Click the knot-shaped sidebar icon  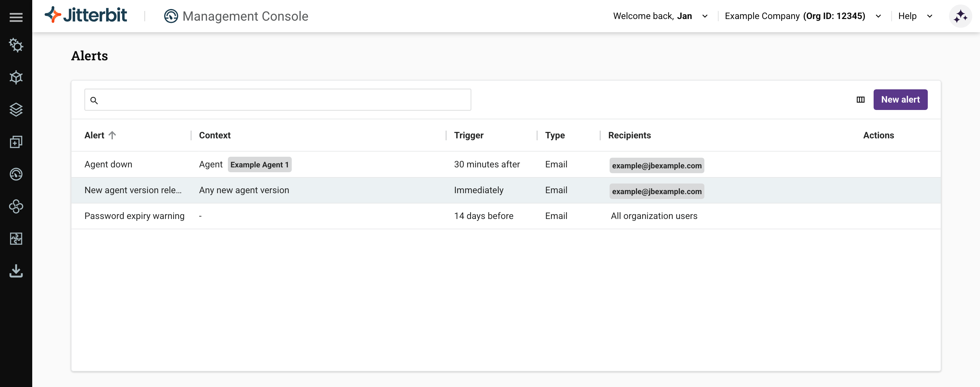[x=16, y=207]
